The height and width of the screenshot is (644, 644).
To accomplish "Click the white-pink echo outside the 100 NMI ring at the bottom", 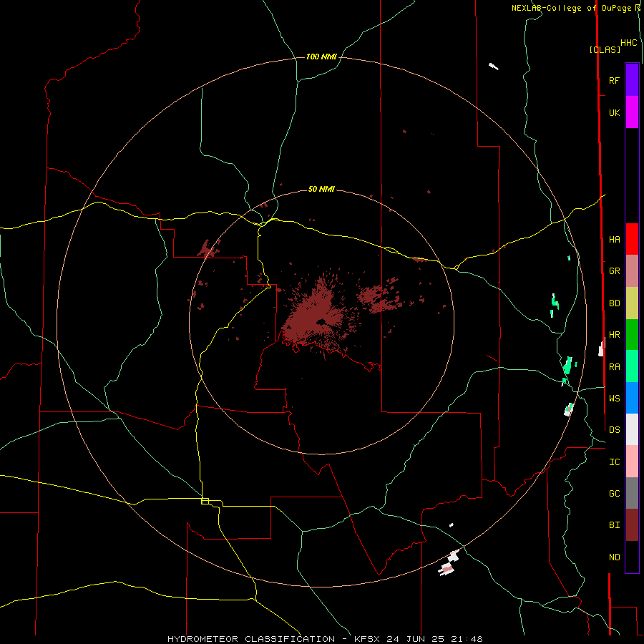I will (x=447, y=568).
